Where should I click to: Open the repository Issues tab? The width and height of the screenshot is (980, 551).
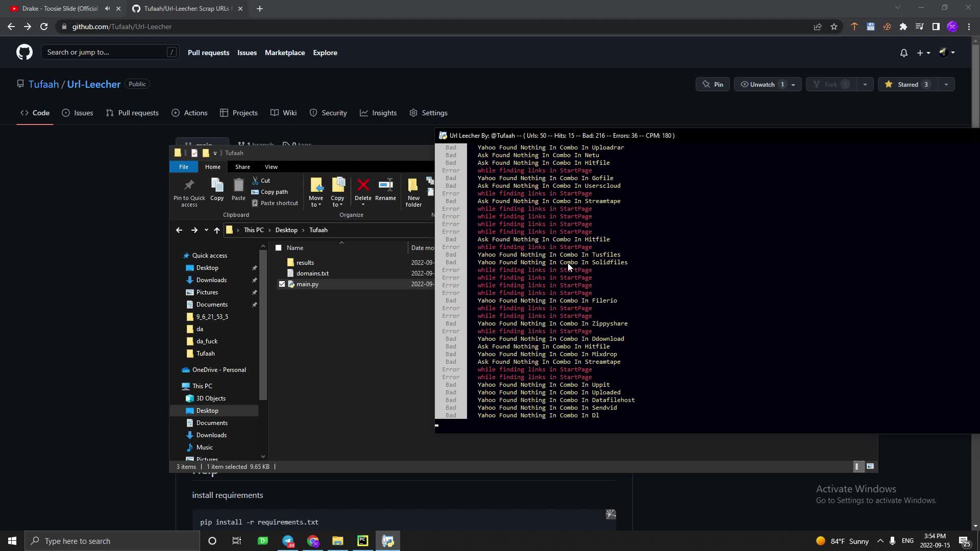[x=78, y=113]
